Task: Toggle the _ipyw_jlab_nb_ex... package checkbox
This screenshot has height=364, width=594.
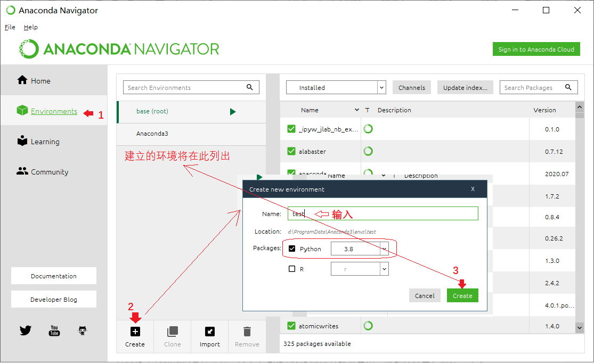Action: point(291,129)
